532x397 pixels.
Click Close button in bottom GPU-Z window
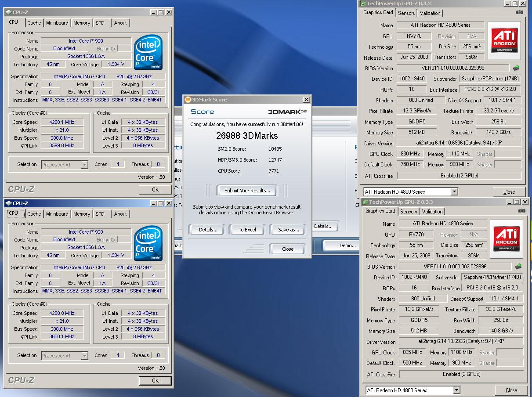[x=511, y=390]
